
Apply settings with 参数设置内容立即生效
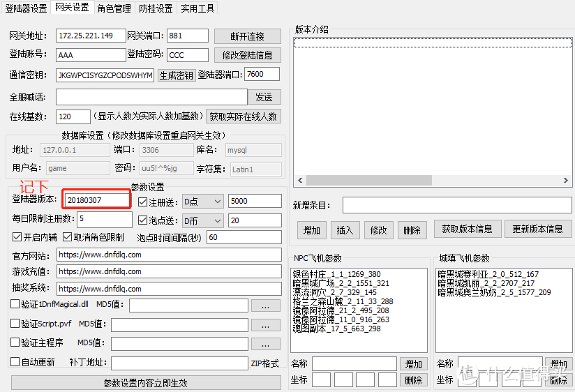[x=146, y=383]
